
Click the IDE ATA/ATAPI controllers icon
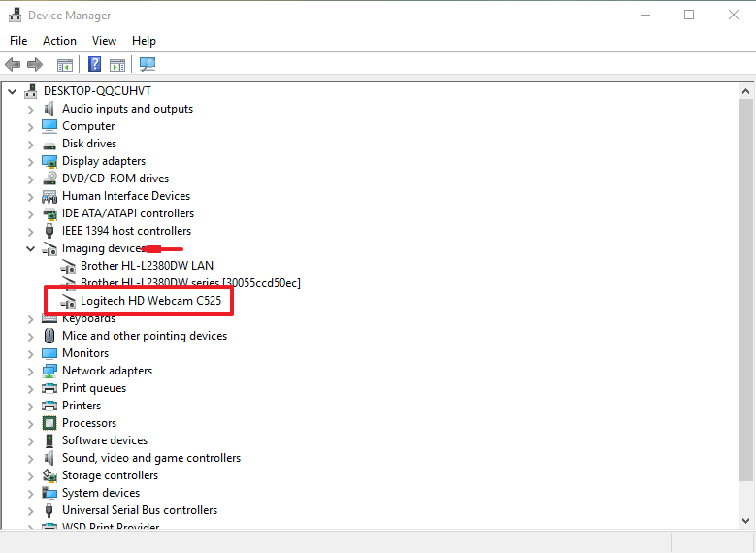click(49, 213)
